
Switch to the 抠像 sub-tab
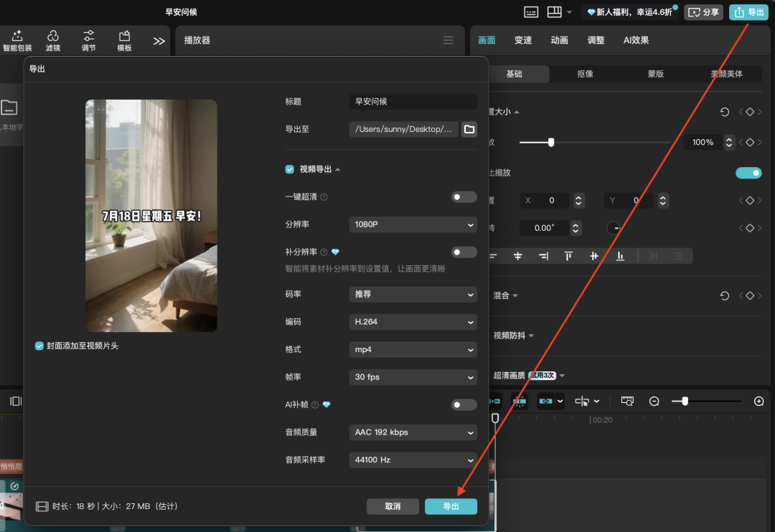[x=584, y=74]
